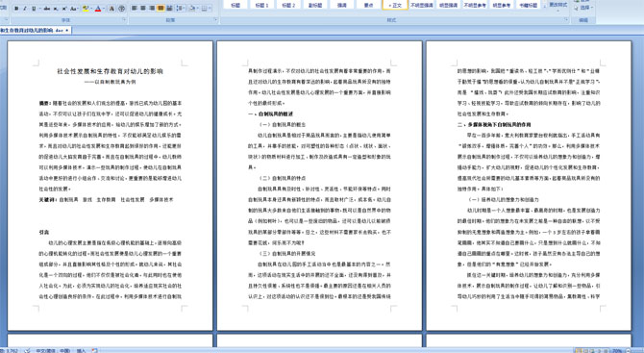Click the subscript icon
The width and height of the screenshot is (644, 353).
56,9
